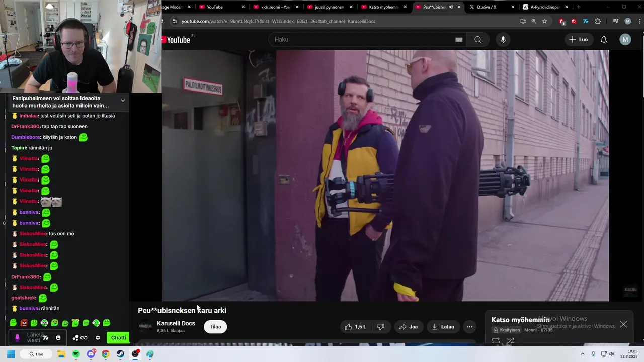Mute the audio of the active tab
The width and height of the screenshot is (644, 362).
[451, 7]
